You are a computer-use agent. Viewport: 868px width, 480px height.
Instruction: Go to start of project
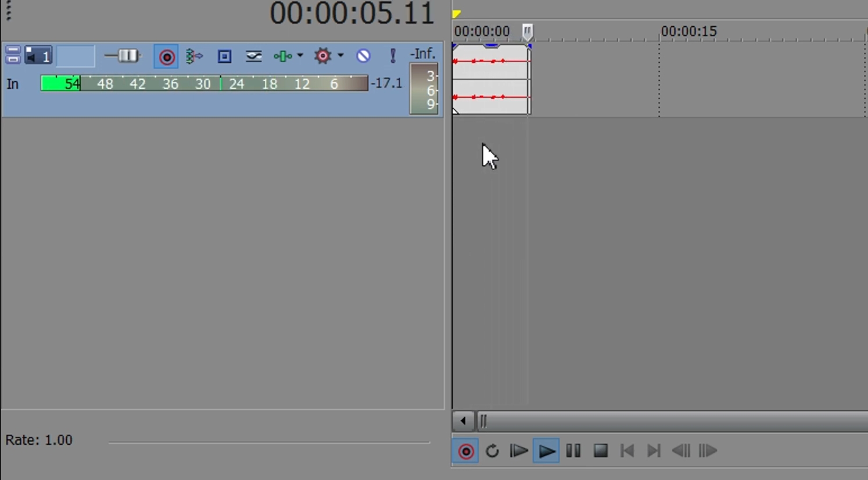pyautogui.click(x=627, y=451)
